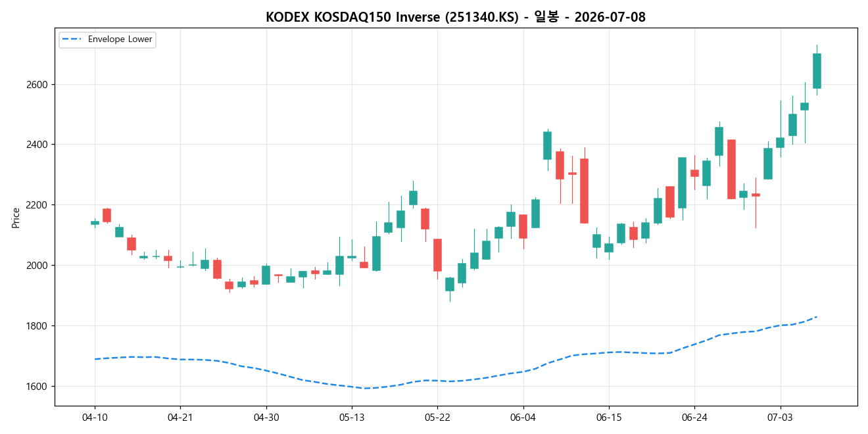Click the long red candle after 06-04 peak
This screenshot has height=434, width=868.
point(584,191)
